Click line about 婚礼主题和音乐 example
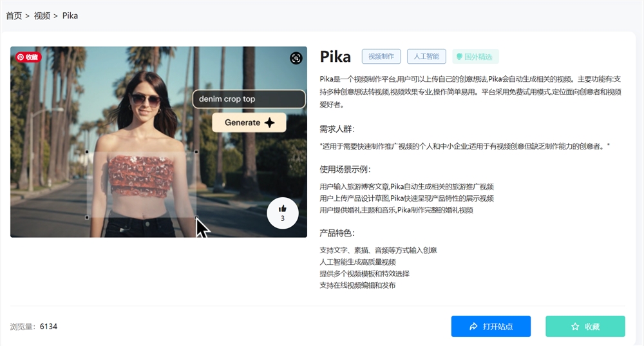 [x=396, y=210]
